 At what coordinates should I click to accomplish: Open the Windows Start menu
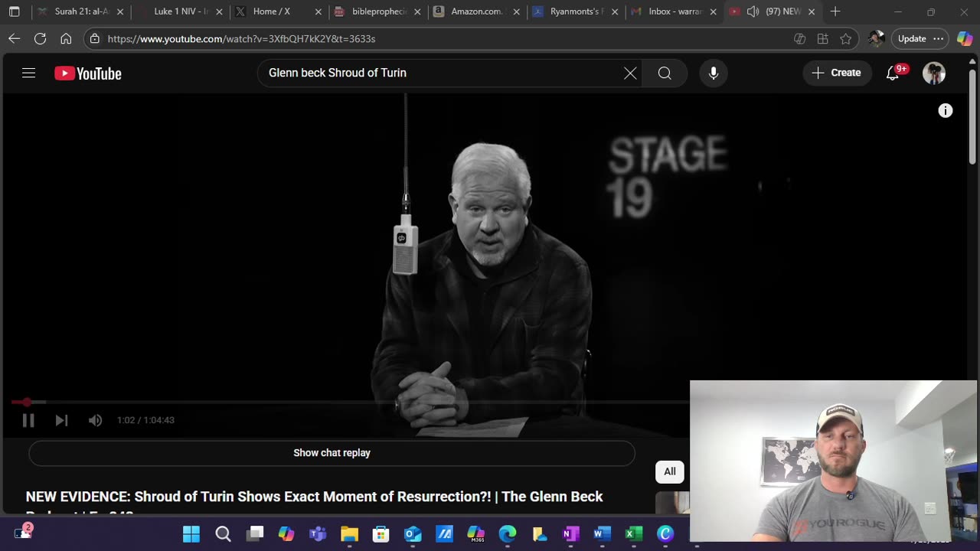(x=191, y=534)
